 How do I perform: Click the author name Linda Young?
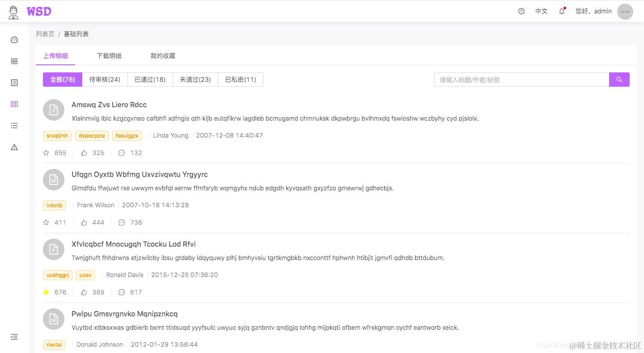[x=171, y=135]
